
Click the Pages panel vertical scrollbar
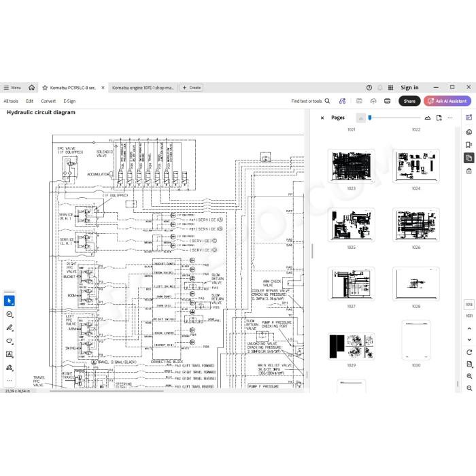pyautogui.click(x=458, y=384)
